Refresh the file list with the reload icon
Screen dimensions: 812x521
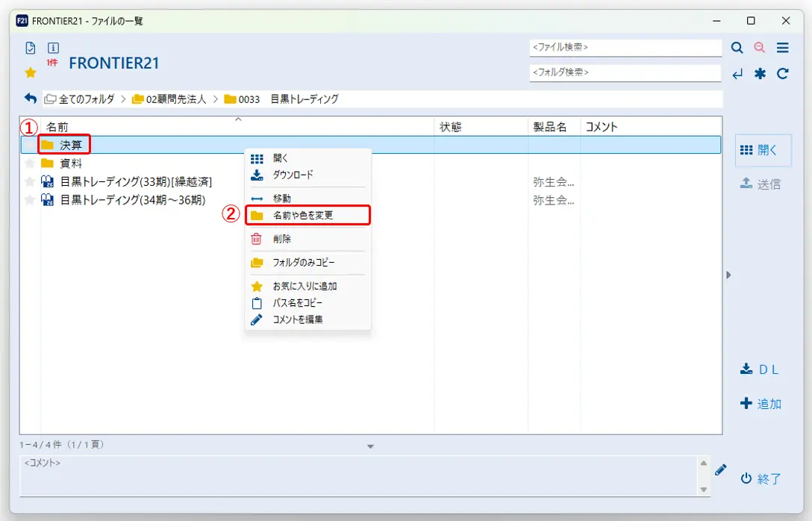[x=782, y=74]
